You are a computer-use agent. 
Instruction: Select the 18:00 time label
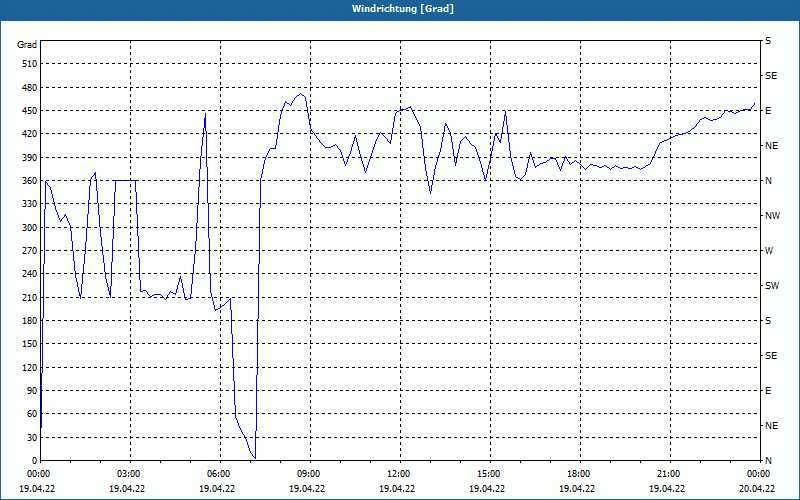(580, 473)
